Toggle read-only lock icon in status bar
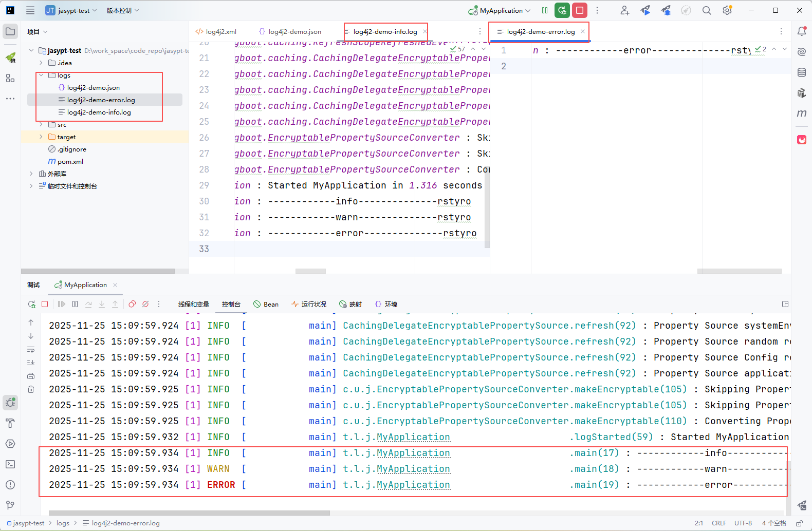Viewport: 812px width, 531px height. pos(799,523)
